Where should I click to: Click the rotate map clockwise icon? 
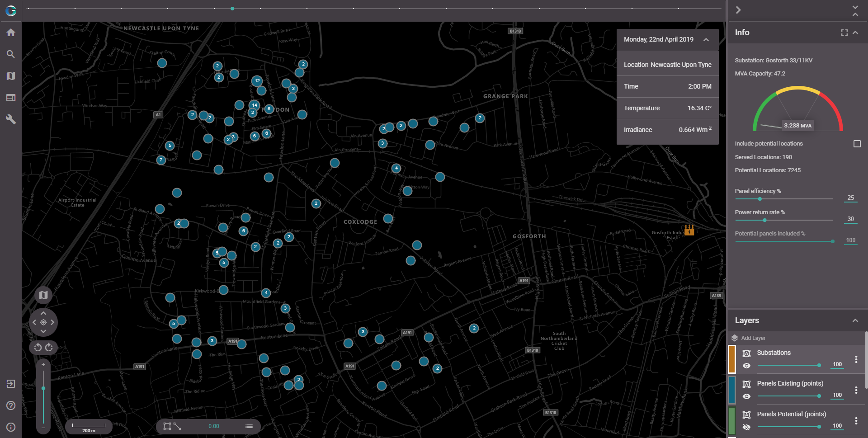coord(49,347)
